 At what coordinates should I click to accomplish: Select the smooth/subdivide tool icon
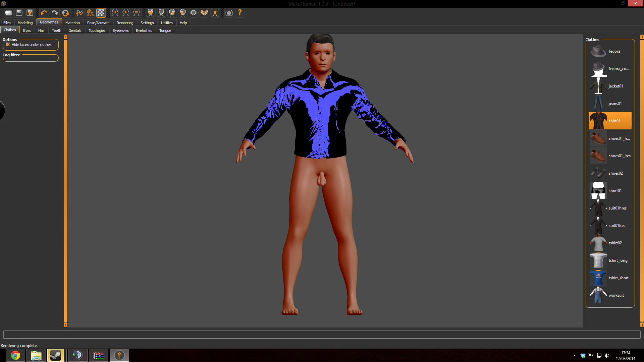click(x=79, y=12)
